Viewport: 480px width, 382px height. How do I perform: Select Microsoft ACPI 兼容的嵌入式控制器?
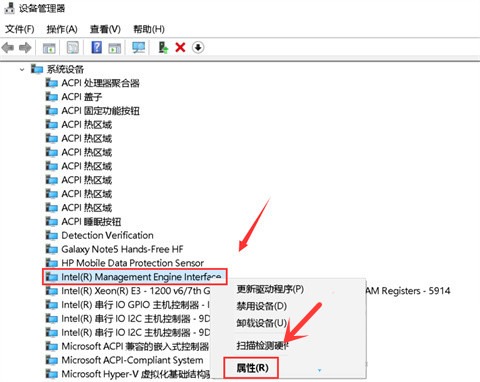point(127,346)
